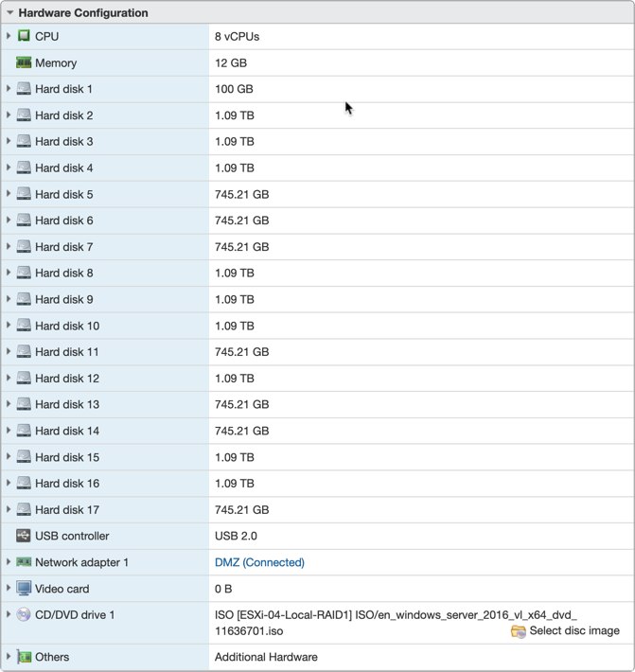Click the folder icon beside Select disc image
635x672 pixels.
pos(518,631)
